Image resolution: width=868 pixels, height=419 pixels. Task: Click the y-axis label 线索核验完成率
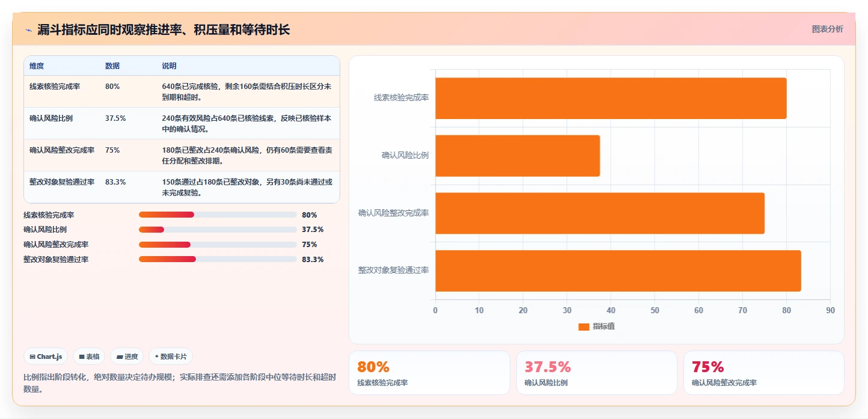coord(402,98)
